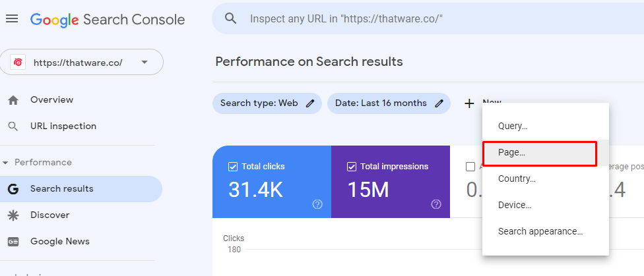This screenshot has height=276, width=644.
Task: Edit the Date filter pencil icon
Action: pyautogui.click(x=439, y=103)
